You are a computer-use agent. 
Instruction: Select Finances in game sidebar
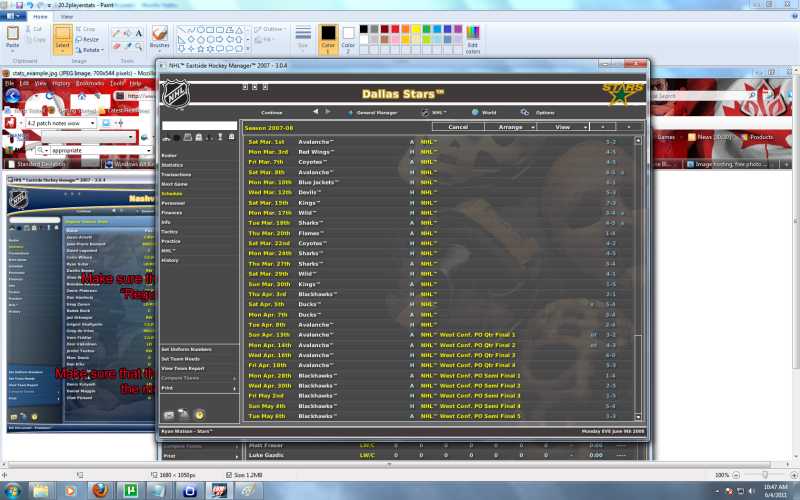point(171,212)
